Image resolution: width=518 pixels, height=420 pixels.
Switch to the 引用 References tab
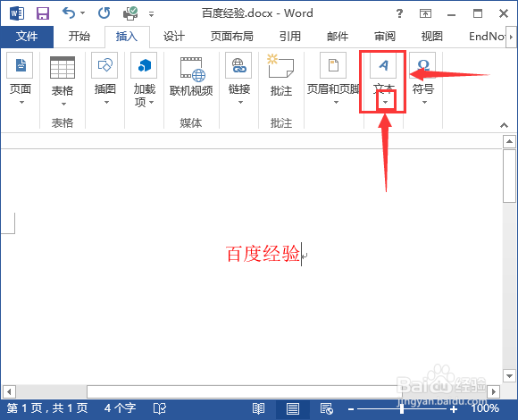[290, 37]
